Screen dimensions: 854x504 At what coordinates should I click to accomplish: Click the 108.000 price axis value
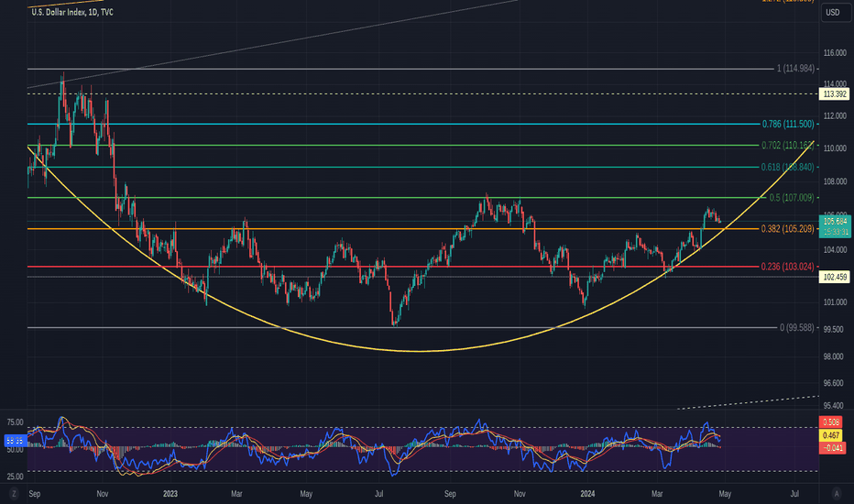[x=835, y=181]
